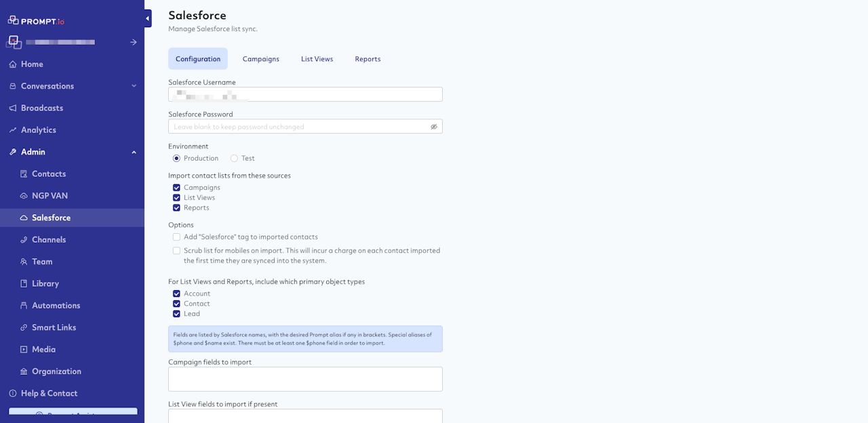868x423 pixels.
Task: Open Help & Contact link
Action: click(49, 393)
